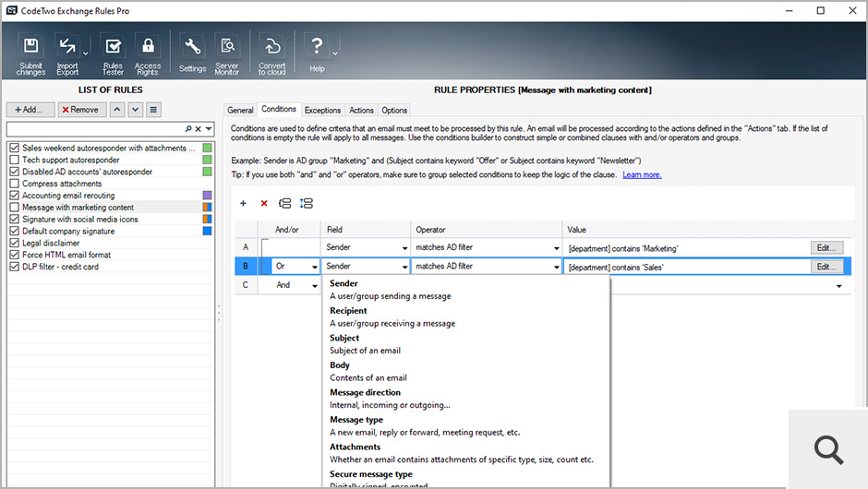
Task: Choose Subject from the field list
Action: click(x=466, y=344)
